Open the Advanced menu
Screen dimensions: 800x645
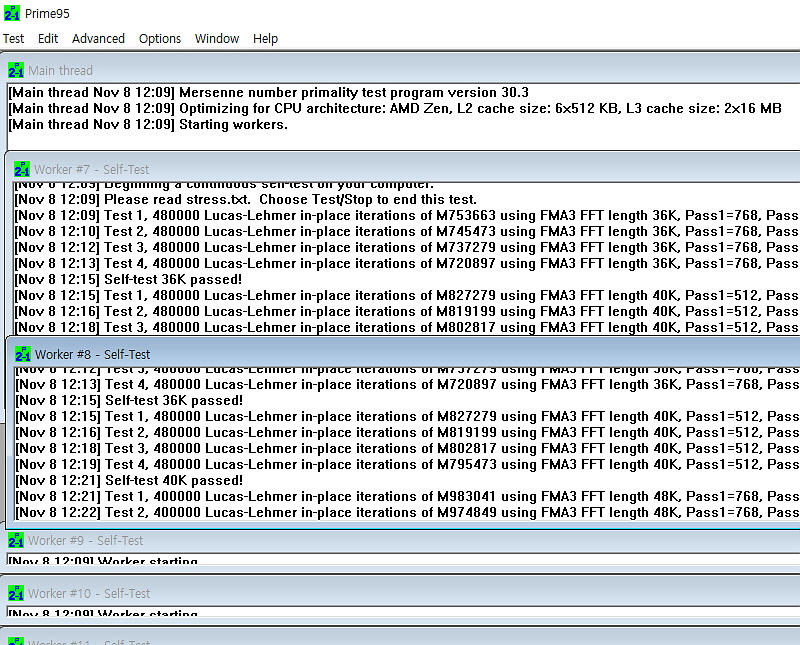(x=98, y=39)
